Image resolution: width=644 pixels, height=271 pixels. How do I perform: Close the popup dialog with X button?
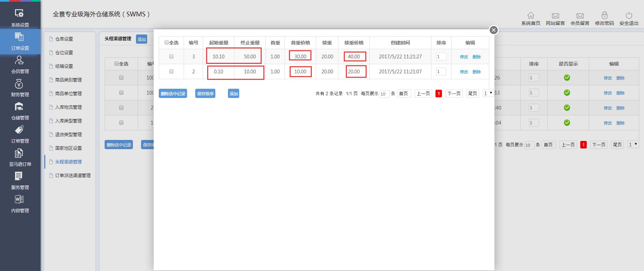click(x=493, y=30)
